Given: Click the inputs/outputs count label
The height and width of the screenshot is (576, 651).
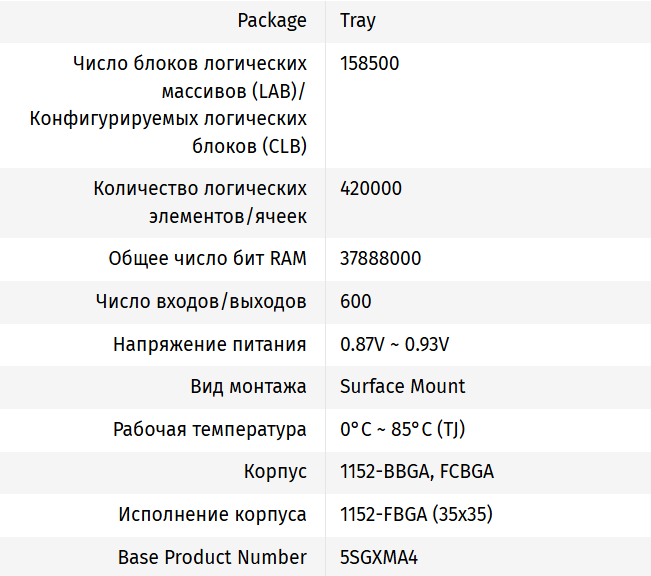Looking at the screenshot, I should click(x=200, y=301).
